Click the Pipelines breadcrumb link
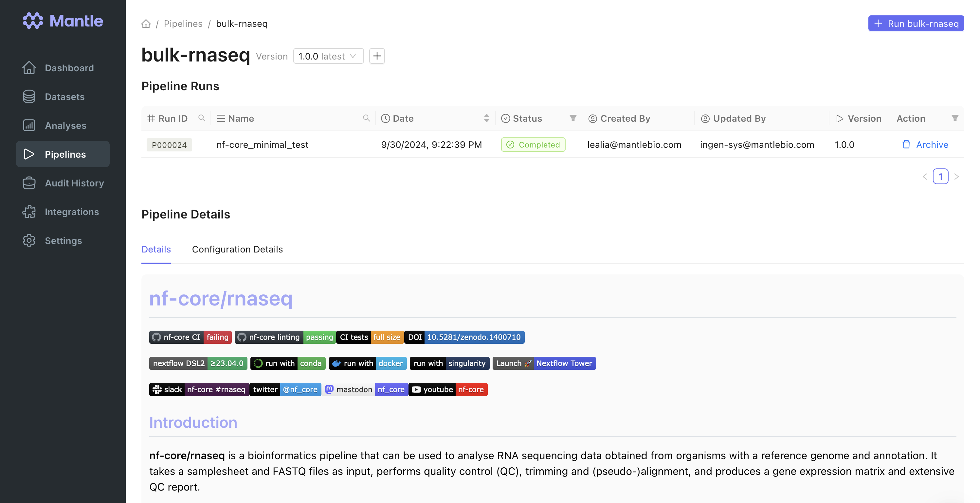Screen dimensions: 980x503 [183, 24]
